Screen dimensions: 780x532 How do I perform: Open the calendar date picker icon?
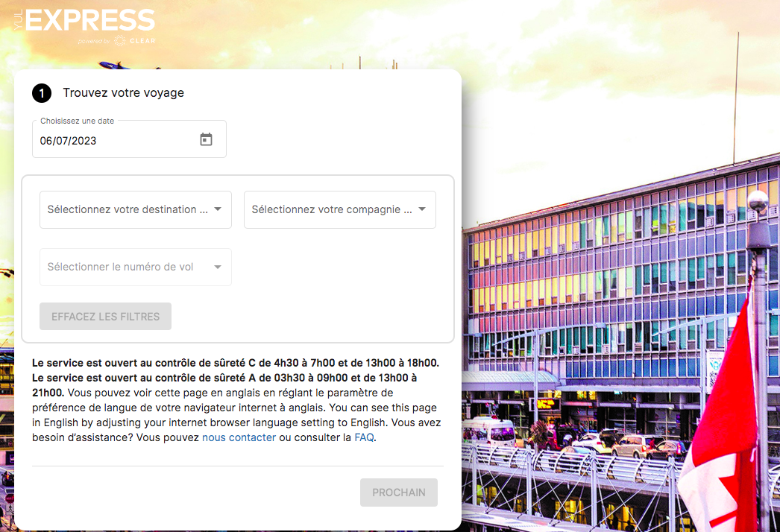pos(206,139)
